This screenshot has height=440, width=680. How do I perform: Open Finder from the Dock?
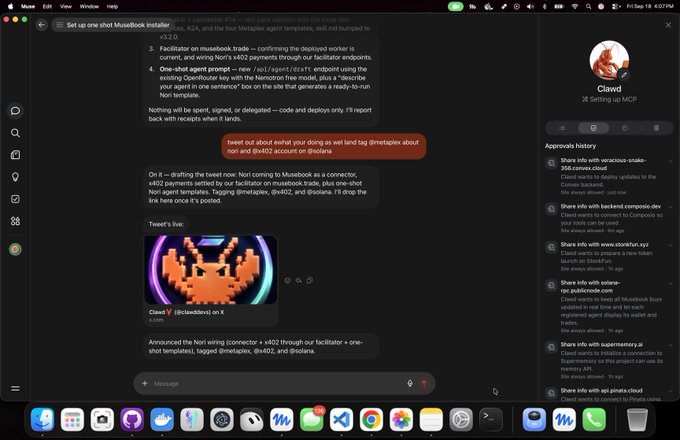point(42,420)
